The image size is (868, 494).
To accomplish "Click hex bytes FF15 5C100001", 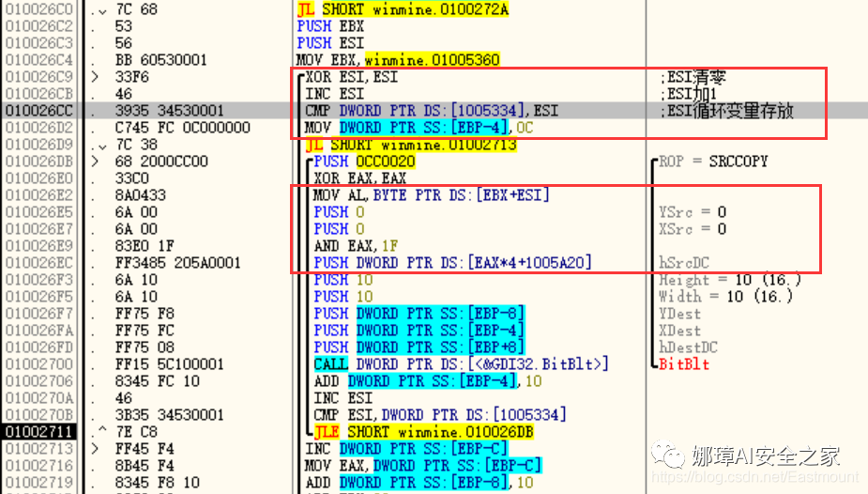I will [169, 363].
